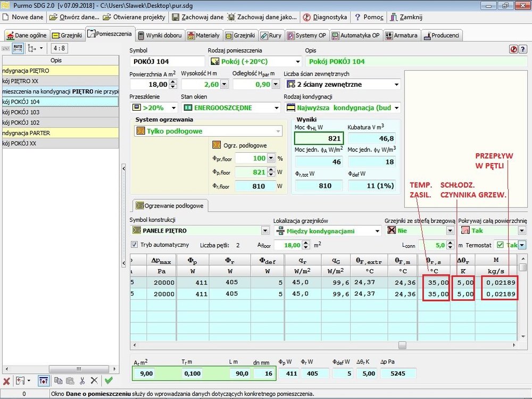
Task: Click the scissors cut icon
Action: (x=82, y=380)
